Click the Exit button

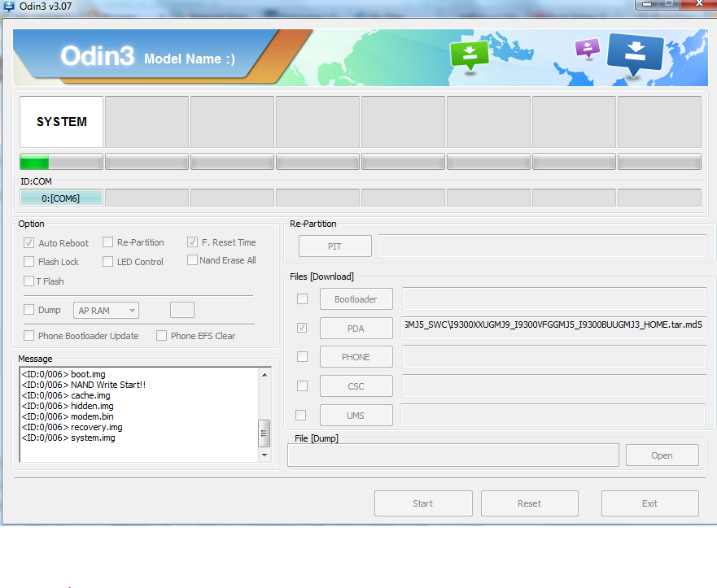649,503
